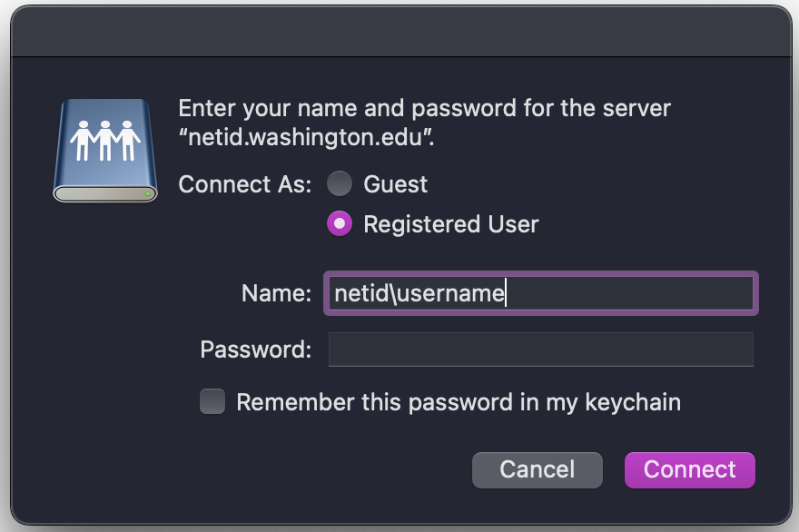799x532 pixels.
Task: Click the dialog's empty title bar
Action: [401, 32]
